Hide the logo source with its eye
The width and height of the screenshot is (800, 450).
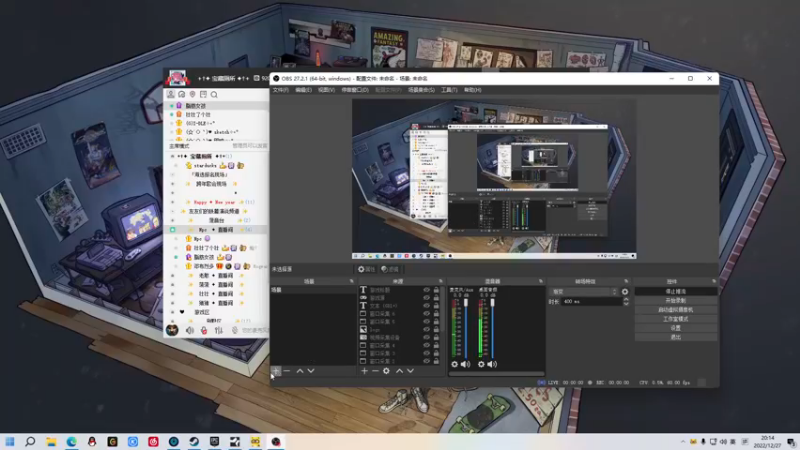click(427, 330)
